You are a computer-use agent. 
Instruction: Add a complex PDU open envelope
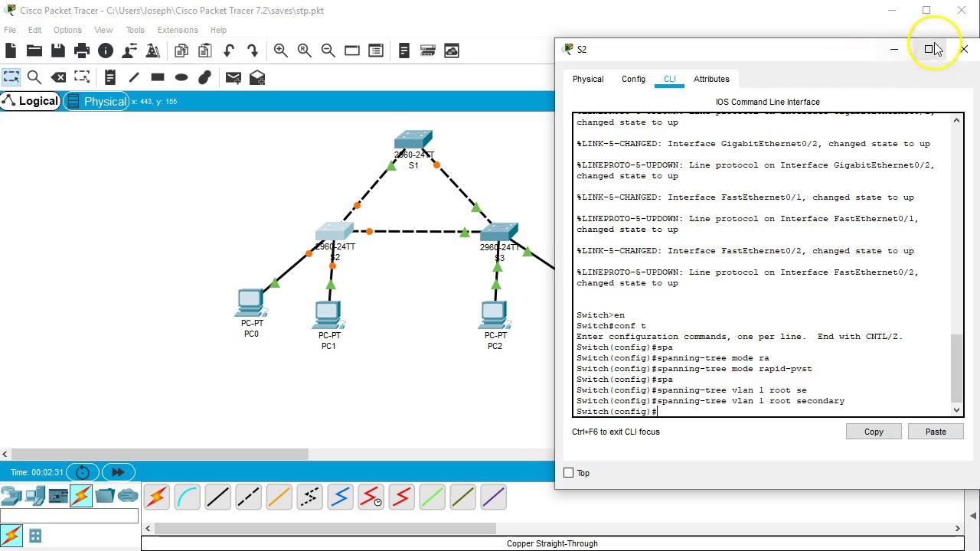click(257, 77)
